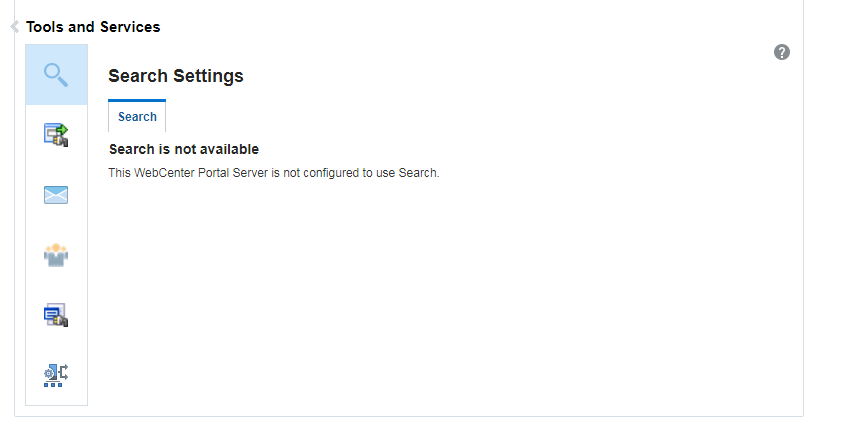Click the Tools and Services title
The image size is (859, 424).
(93, 27)
